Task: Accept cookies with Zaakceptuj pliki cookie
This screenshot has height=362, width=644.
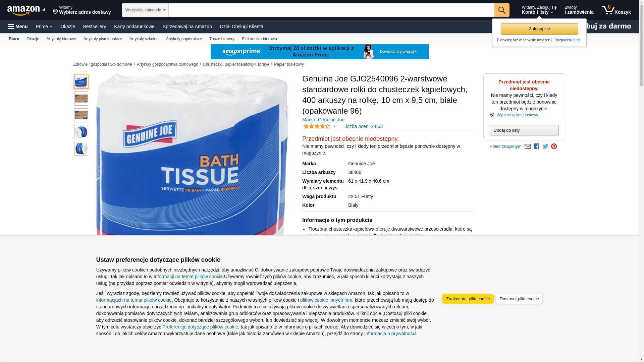Action: 468,299
